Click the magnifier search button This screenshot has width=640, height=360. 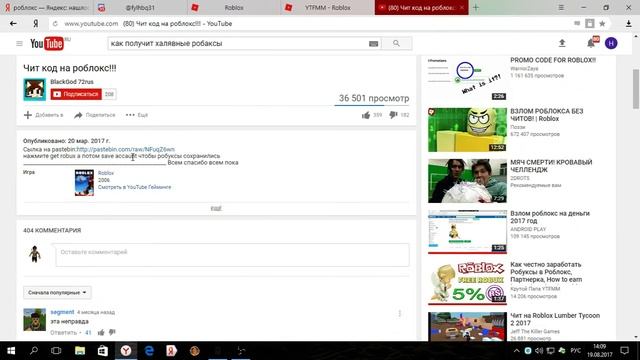[396, 43]
